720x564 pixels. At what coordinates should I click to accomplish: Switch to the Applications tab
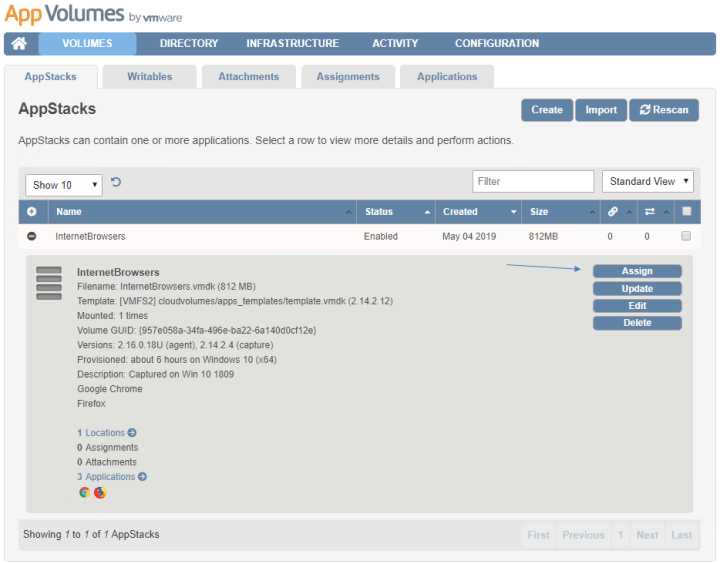click(x=447, y=77)
